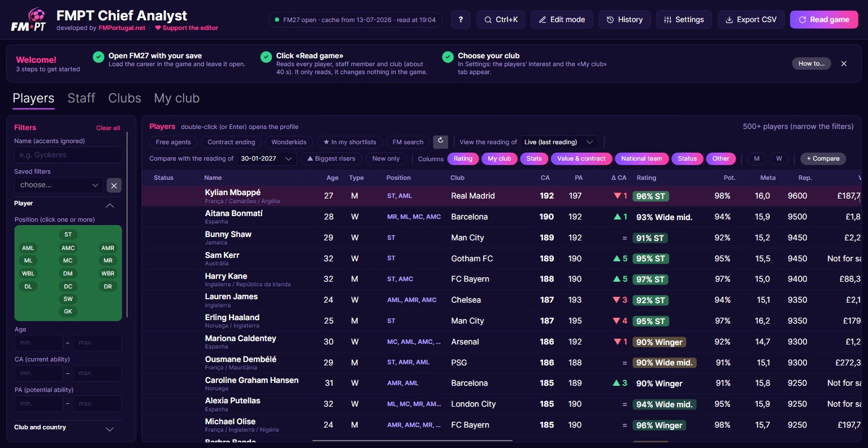868x448 pixels.
Task: Click the FM PT logo icon
Action: coord(28,20)
